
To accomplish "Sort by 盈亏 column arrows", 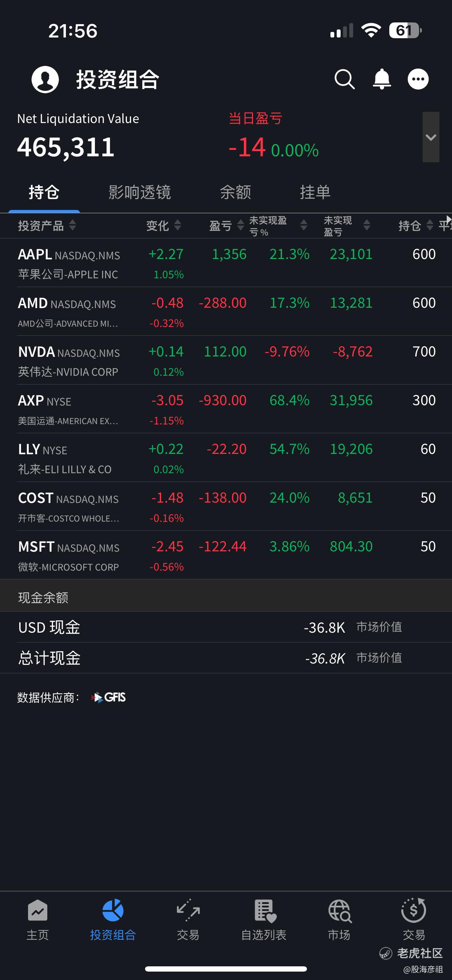I will coord(240,225).
